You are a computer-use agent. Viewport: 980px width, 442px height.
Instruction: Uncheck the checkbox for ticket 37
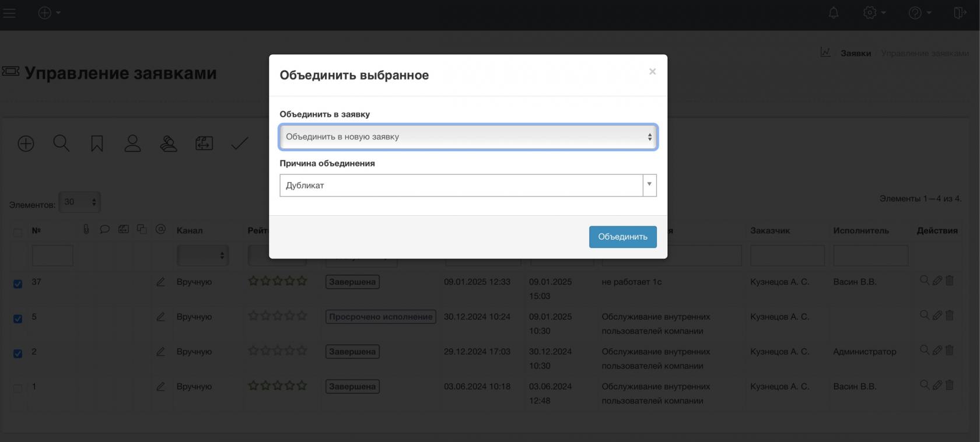pyautogui.click(x=17, y=284)
